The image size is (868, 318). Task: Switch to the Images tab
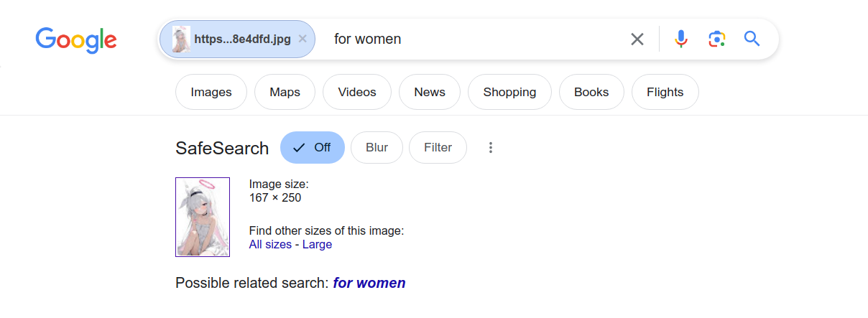point(211,92)
